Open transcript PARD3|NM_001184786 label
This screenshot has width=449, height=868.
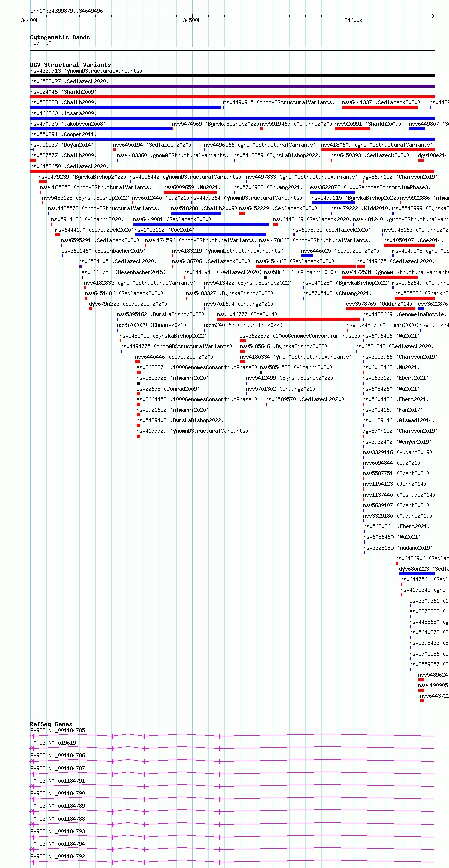pyautogui.click(x=58, y=755)
